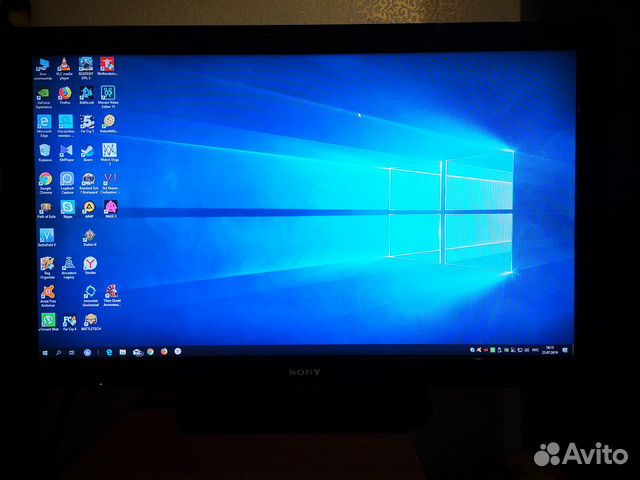Screen dimensions: 640x480
Task: Launch the Wolfenstein game shortcut
Action: click(107, 66)
